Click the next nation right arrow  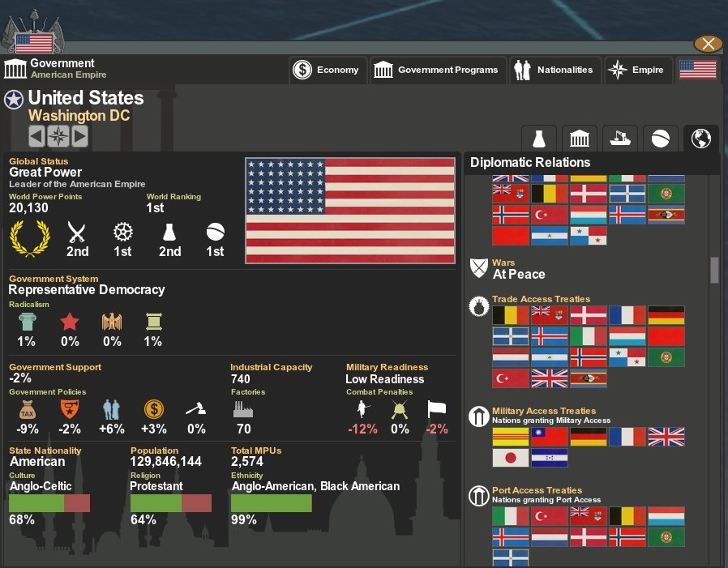click(x=79, y=136)
